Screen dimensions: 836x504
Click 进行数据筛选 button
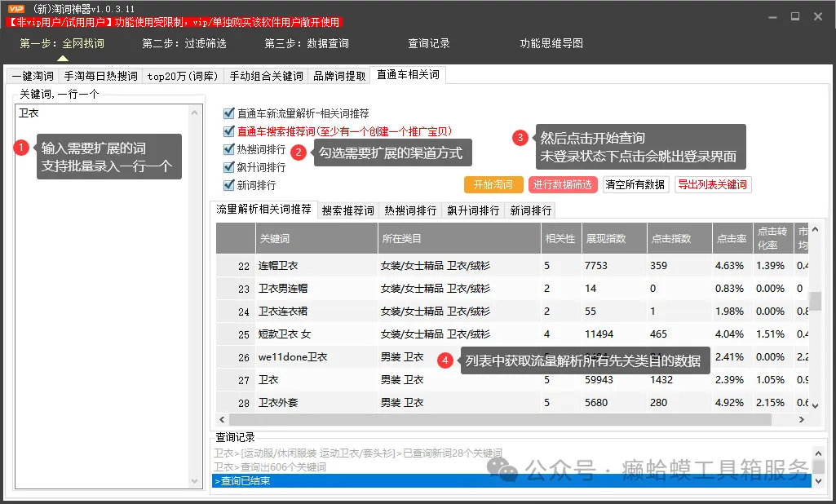[563, 184]
